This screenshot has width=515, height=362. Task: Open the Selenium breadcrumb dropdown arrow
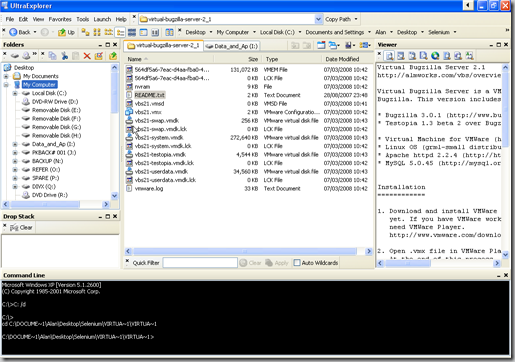[455, 32]
